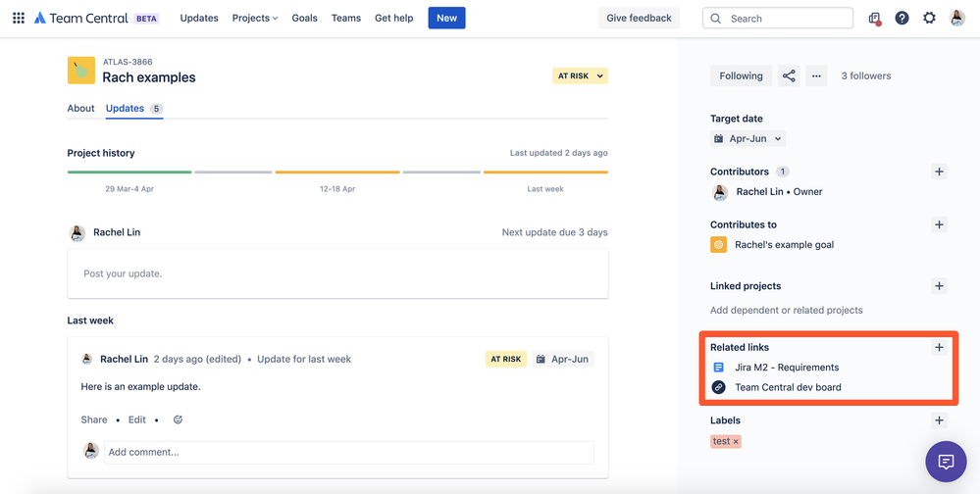Click the search magnifier icon
The width and height of the screenshot is (980, 494).
coord(716,19)
